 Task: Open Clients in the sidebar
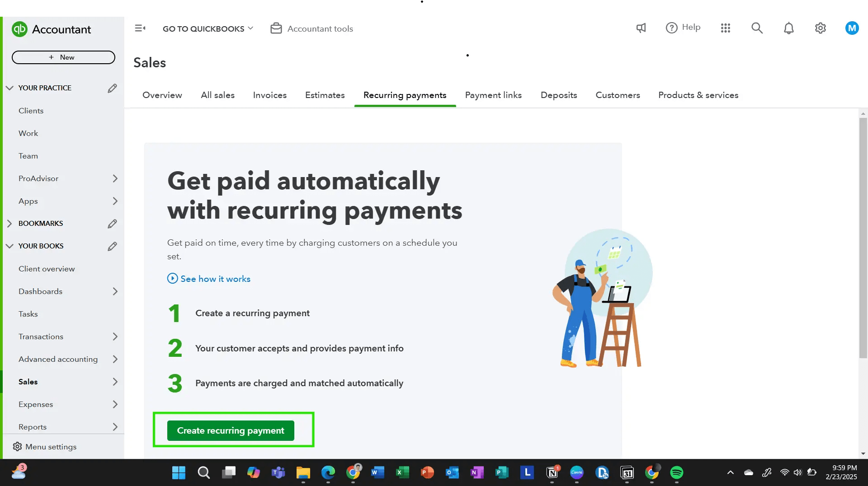pyautogui.click(x=31, y=111)
